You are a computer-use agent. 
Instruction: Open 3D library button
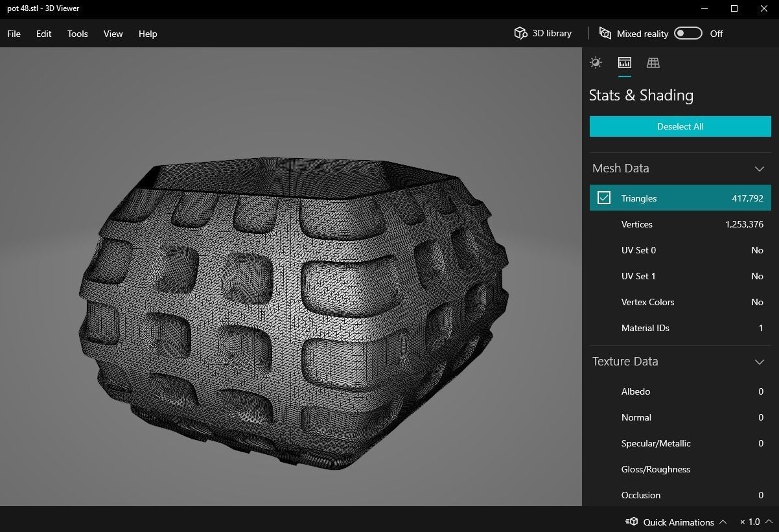(543, 34)
